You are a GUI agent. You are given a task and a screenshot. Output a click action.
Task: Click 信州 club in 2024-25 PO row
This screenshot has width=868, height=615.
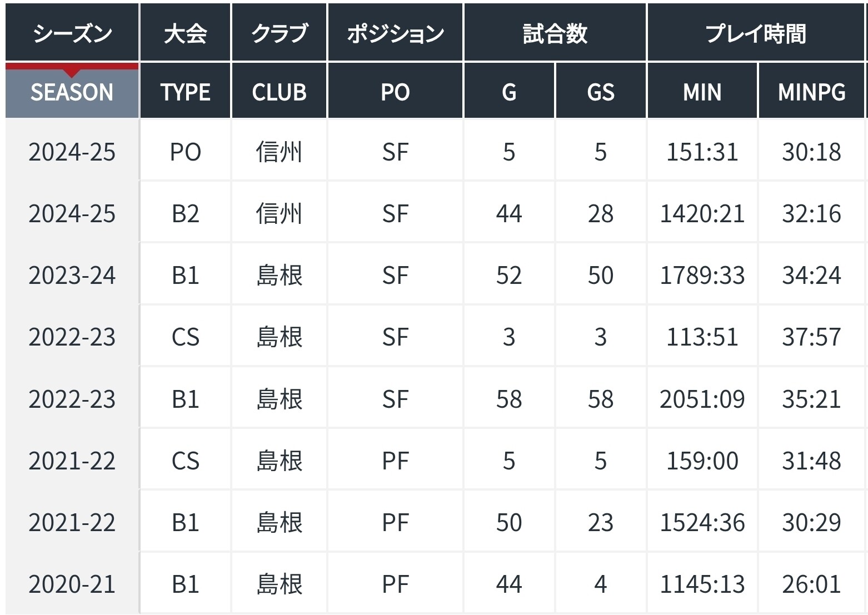[279, 152]
